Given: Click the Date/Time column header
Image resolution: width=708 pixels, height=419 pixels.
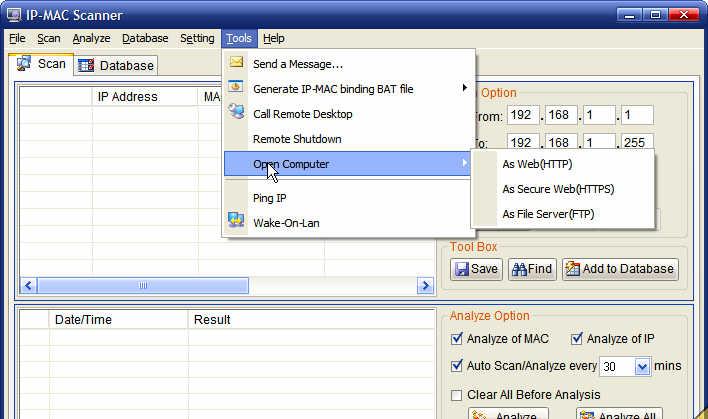Looking at the screenshot, I should [118, 320].
